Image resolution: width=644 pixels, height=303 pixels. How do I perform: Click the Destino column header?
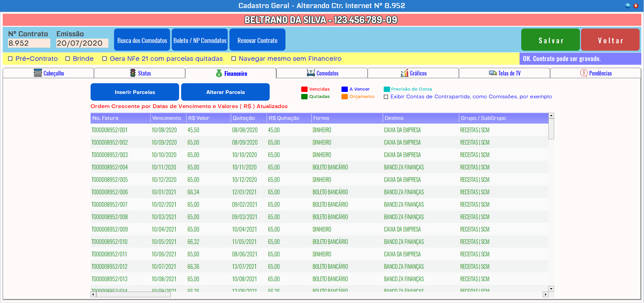pyautogui.click(x=421, y=118)
